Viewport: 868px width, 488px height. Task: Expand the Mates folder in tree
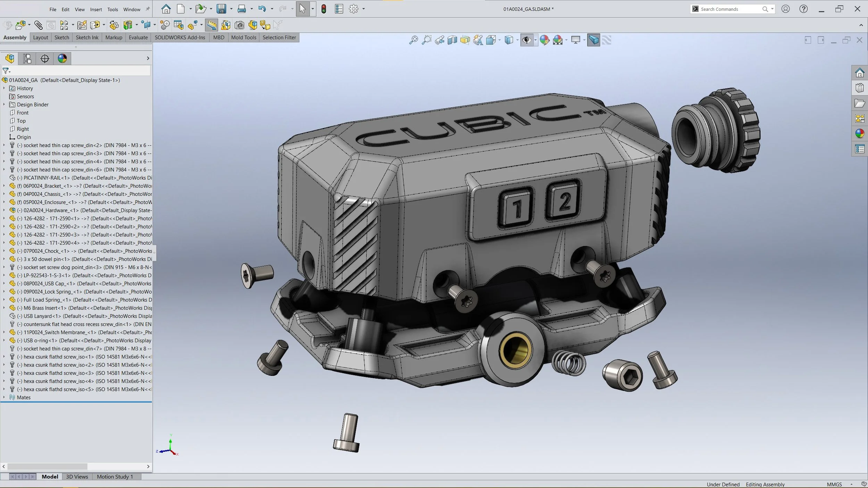pyautogui.click(x=4, y=397)
